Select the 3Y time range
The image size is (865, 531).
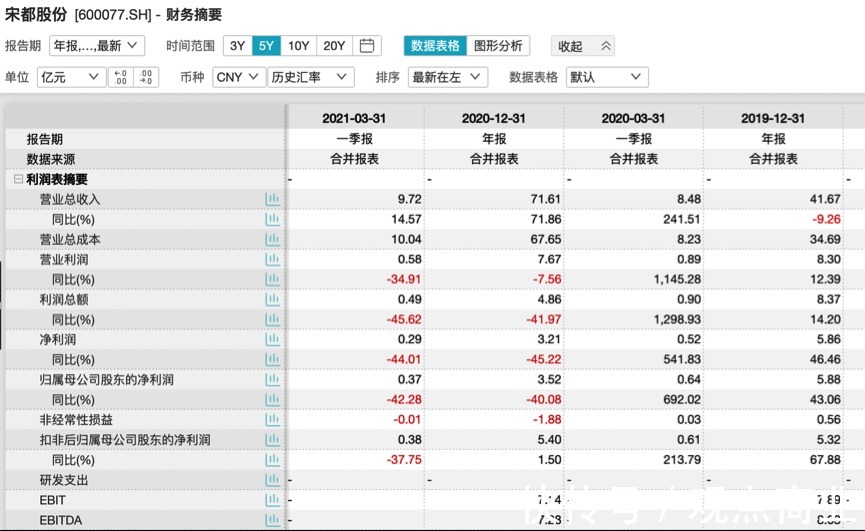(238, 46)
